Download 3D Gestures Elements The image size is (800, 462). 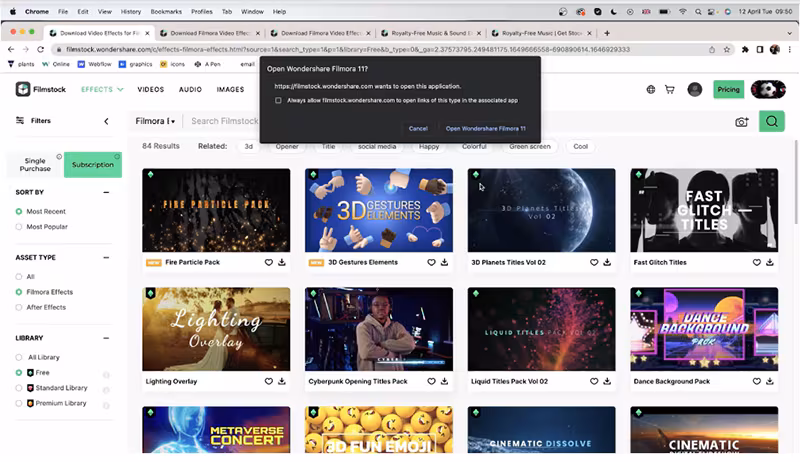[x=444, y=262]
